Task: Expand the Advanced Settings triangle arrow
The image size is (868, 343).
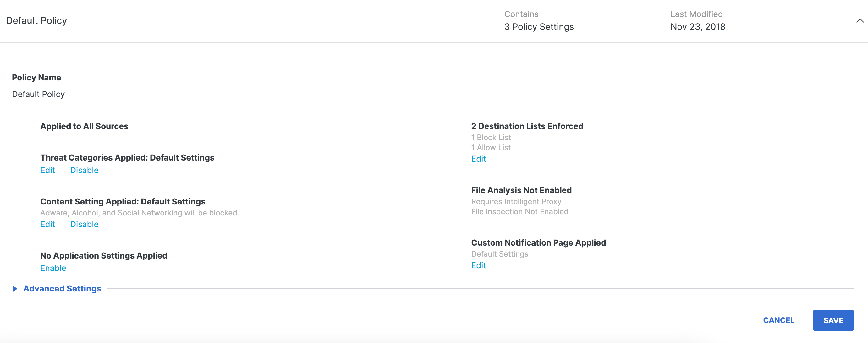Action: coord(14,289)
